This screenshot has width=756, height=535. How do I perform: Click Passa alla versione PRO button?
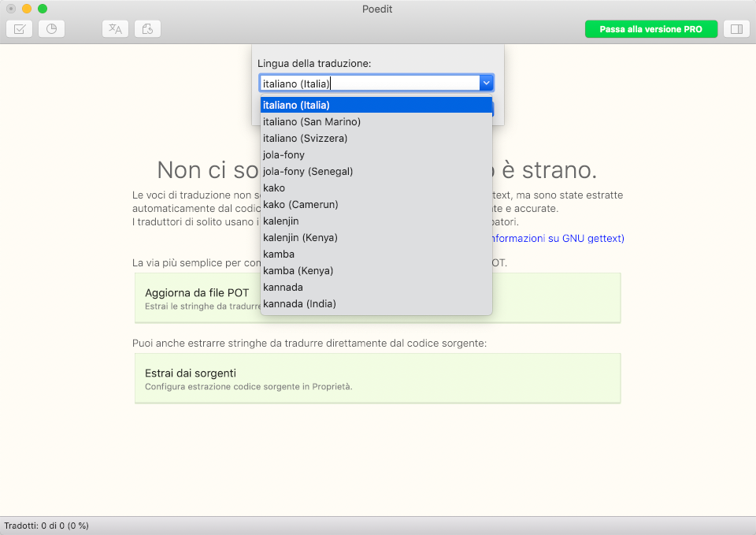tap(651, 29)
